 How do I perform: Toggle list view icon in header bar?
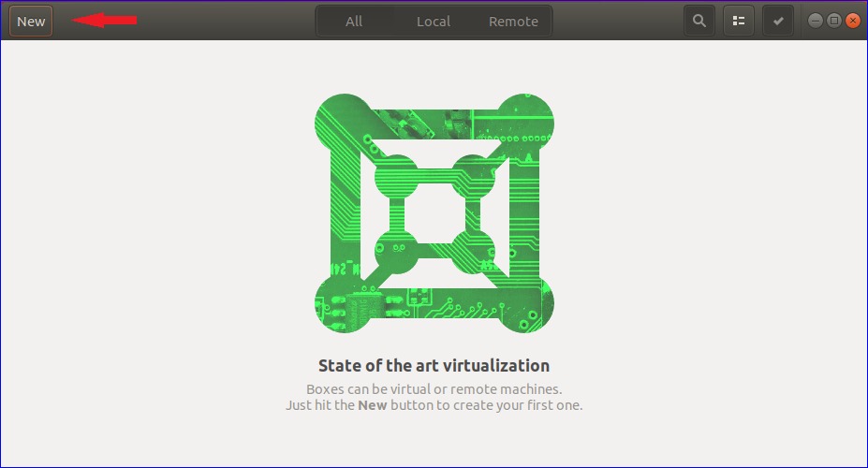(x=739, y=21)
